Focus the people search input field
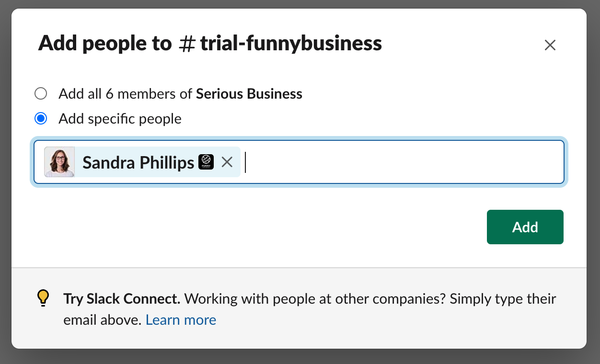 click(x=403, y=162)
